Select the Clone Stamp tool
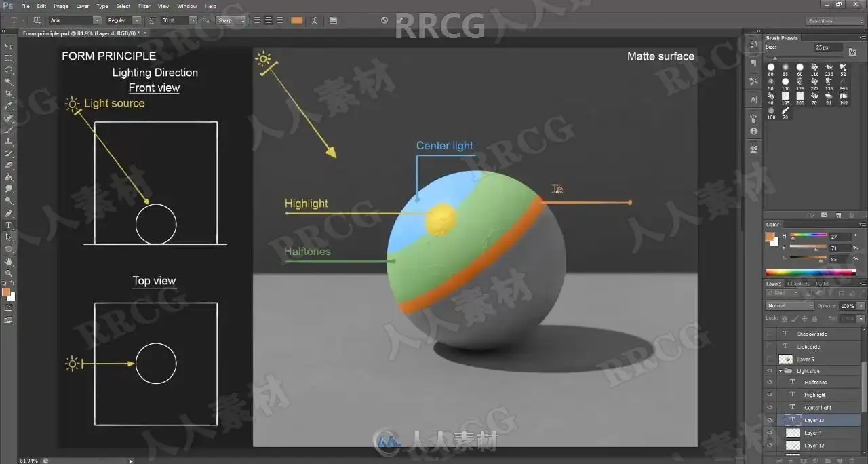 click(x=9, y=142)
